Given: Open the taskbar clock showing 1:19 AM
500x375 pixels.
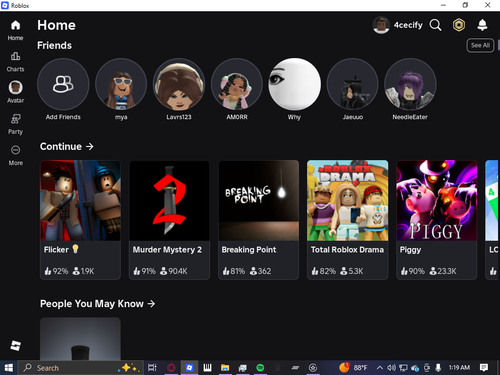Looking at the screenshot, I should [x=459, y=367].
